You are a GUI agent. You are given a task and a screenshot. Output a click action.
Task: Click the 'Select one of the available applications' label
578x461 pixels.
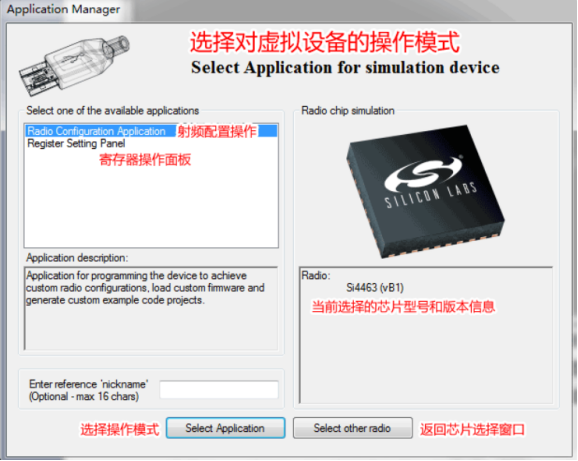112,111
